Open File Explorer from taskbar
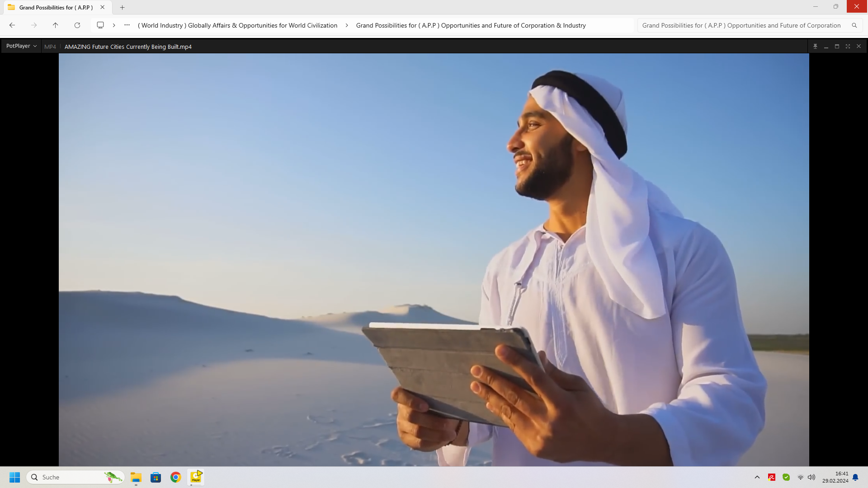 pos(136,477)
